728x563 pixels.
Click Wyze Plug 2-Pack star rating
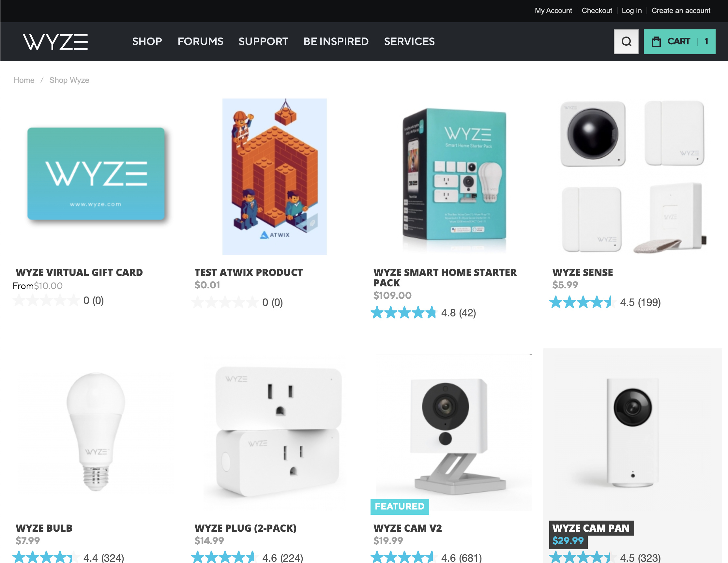pos(224,557)
